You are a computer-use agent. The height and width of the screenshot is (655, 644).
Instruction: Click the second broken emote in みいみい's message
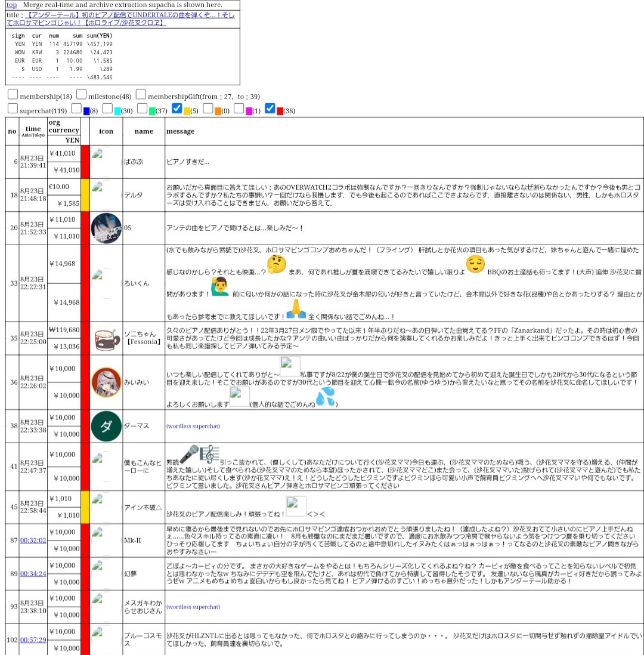pyautogui.click(x=239, y=397)
